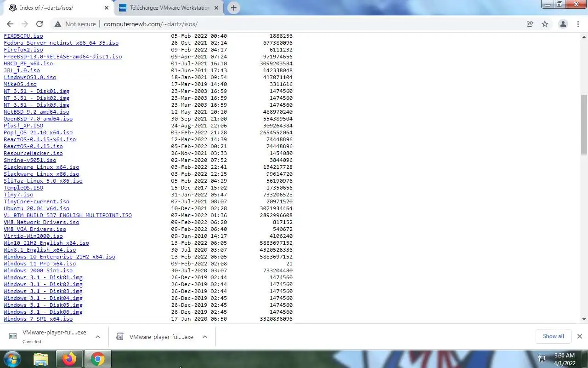Reload the current page
588x368 pixels.
pyautogui.click(x=40, y=24)
